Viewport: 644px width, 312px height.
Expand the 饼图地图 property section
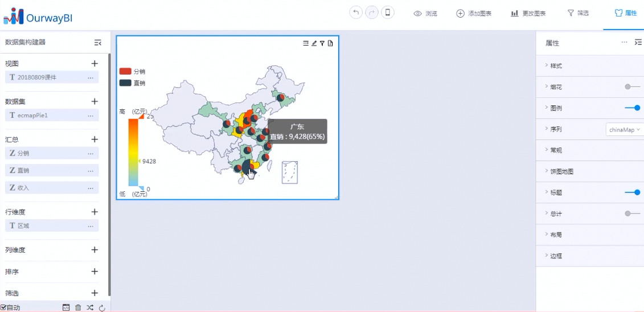tap(561, 171)
